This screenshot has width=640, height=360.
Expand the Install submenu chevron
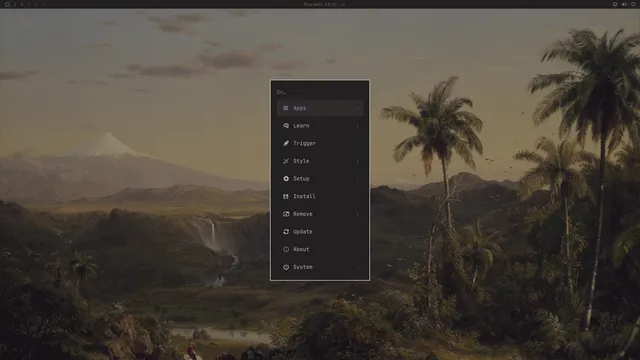pyautogui.click(x=358, y=196)
